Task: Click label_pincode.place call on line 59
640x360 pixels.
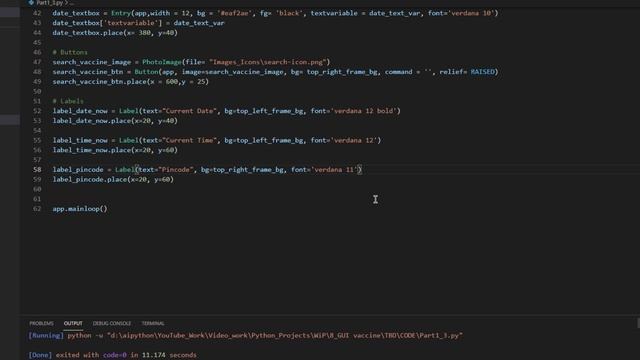Action: click(x=113, y=179)
